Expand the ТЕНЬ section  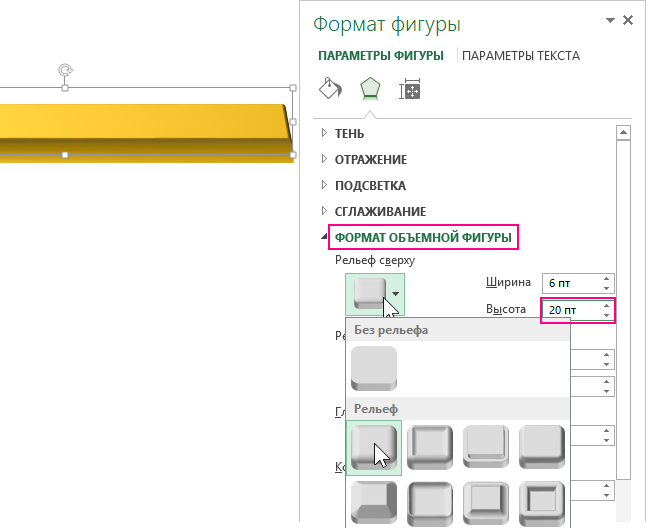pos(324,133)
